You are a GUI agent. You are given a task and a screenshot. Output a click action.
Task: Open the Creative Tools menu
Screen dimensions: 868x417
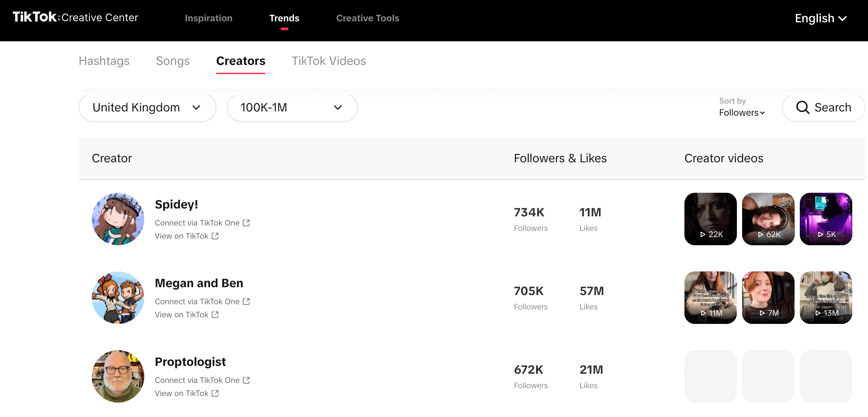[367, 18]
